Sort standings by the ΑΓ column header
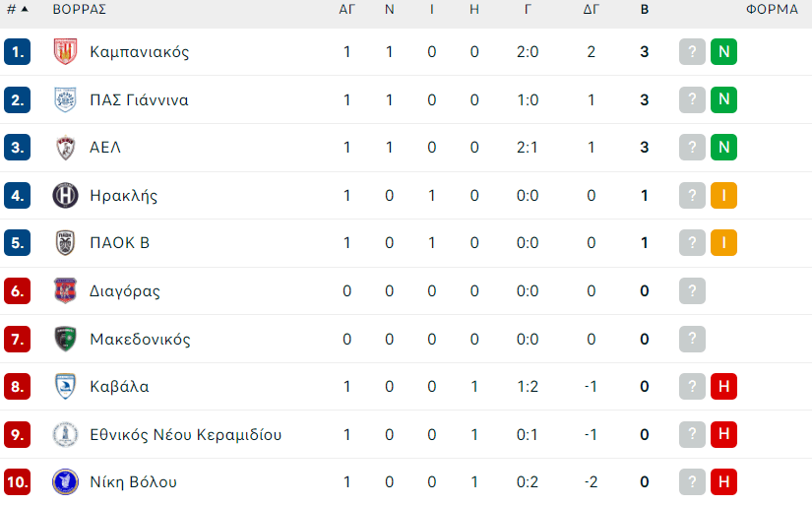Image resolution: width=812 pixels, height=505 pixels. tap(346, 10)
